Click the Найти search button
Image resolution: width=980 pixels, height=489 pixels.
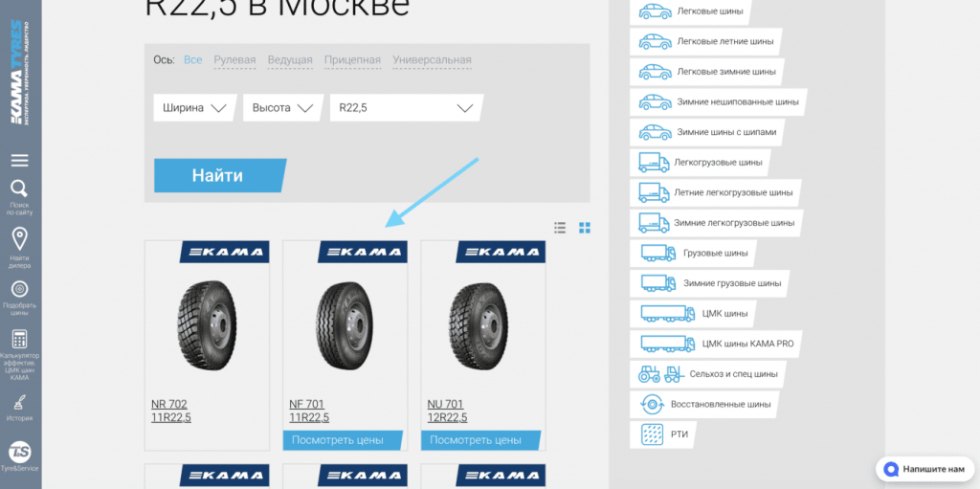220,176
